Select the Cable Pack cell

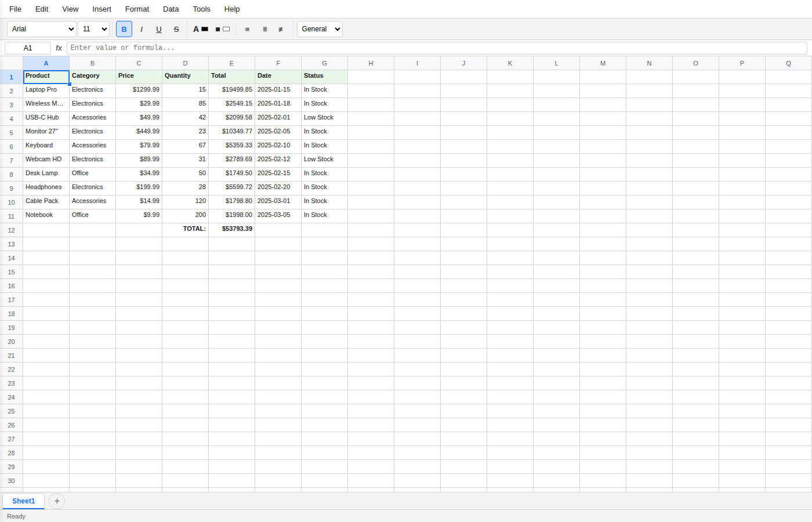pos(46,202)
